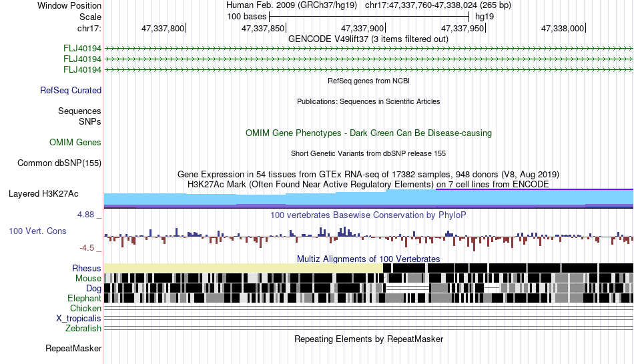Open Short Genetic Variants from dbSNP title
634x364 pixels.
(x=368, y=153)
